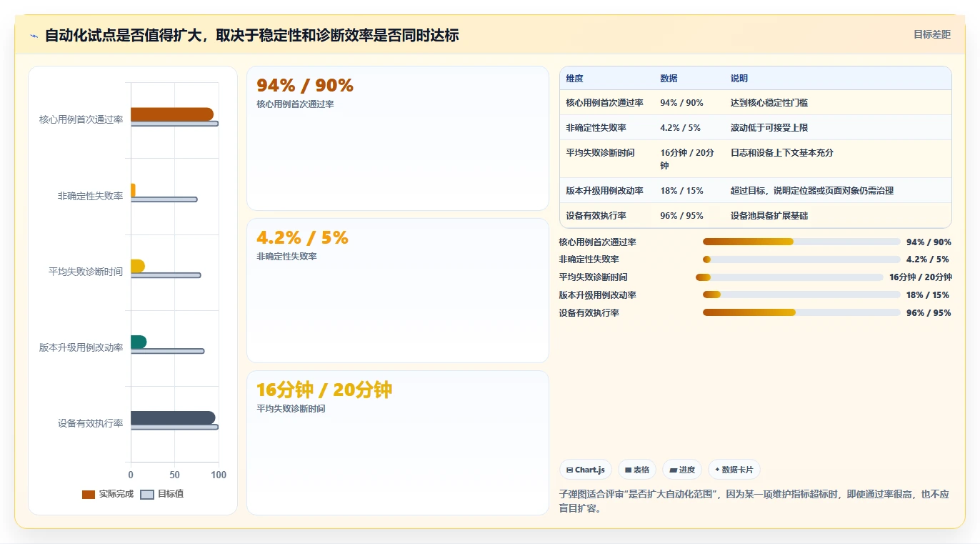Click the orange 核心用例首次通过率 bar in the chart
980x544 pixels.
171,114
